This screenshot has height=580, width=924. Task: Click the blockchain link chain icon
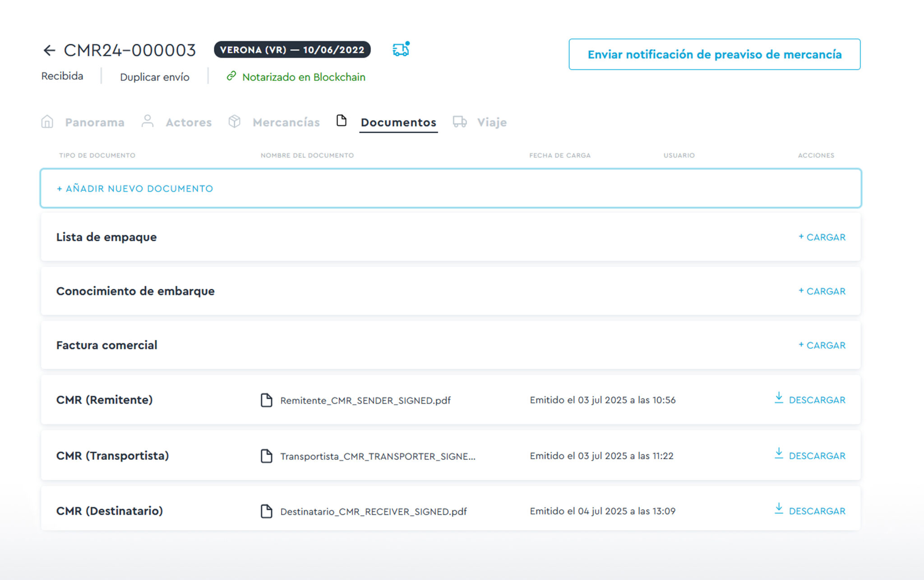[231, 76]
